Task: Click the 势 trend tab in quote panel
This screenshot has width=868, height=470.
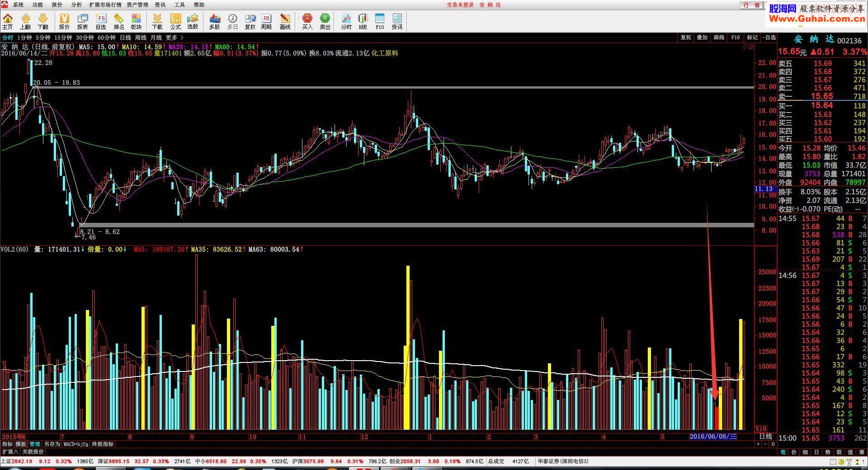Action: pos(828,452)
